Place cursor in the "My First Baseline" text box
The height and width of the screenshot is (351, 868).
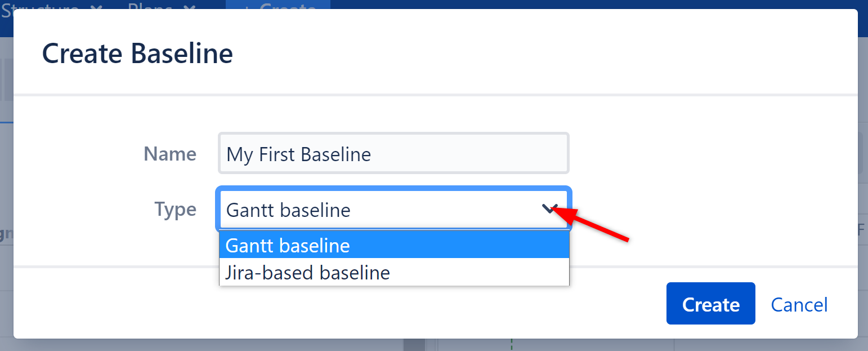393,153
